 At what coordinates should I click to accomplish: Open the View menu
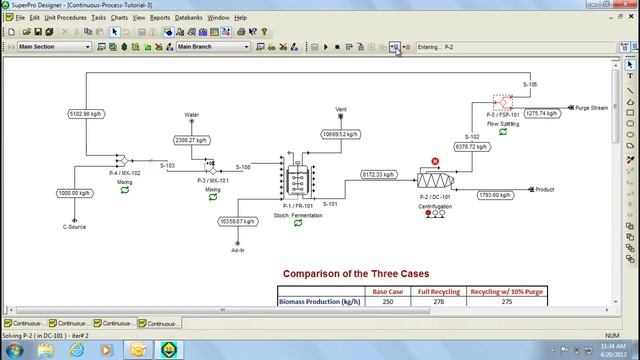point(139,18)
